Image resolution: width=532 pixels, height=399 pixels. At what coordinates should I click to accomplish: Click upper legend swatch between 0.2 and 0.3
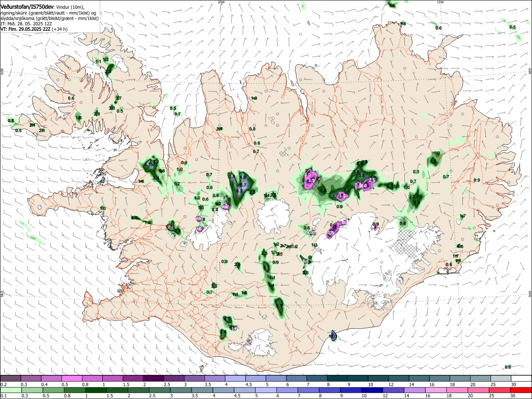(x=10, y=379)
